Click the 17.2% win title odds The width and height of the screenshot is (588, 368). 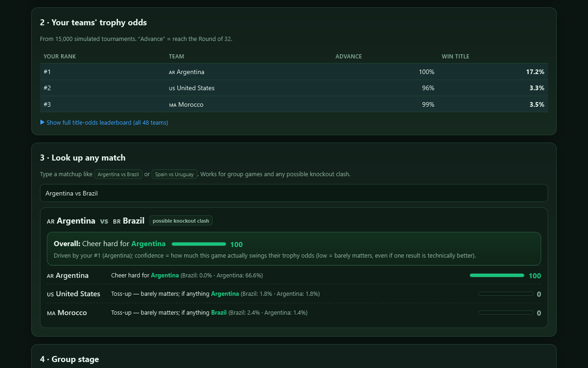click(x=535, y=72)
